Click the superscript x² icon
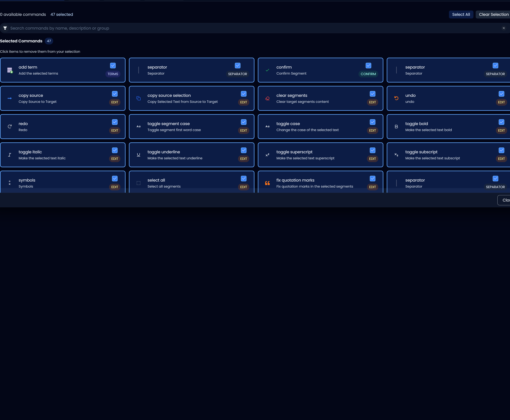 click(x=267, y=155)
